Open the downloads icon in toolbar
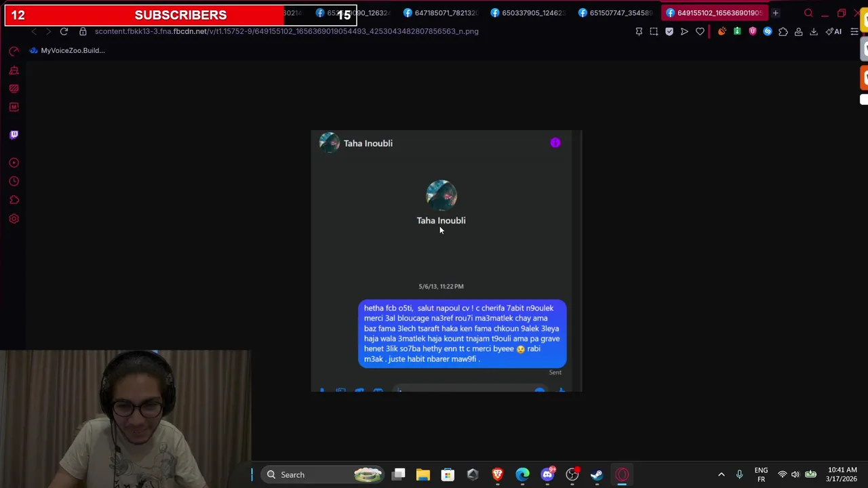The image size is (868, 488). pyautogui.click(x=814, y=31)
